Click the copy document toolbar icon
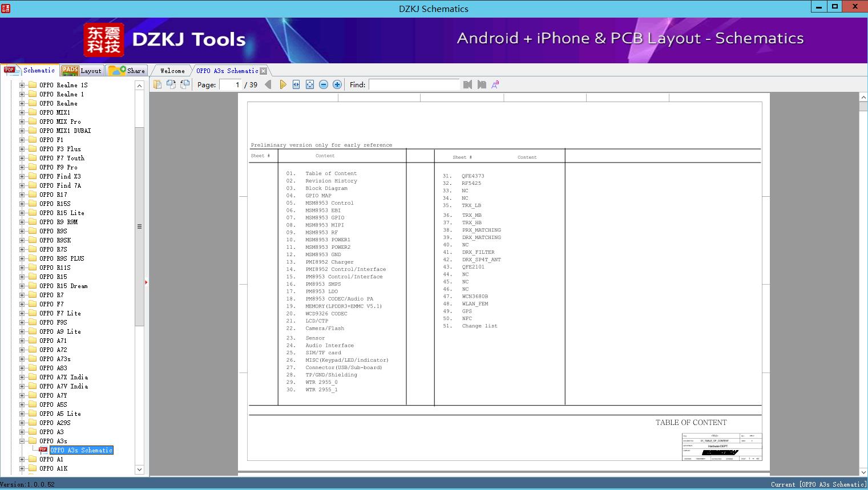868x490 pixels. tap(157, 84)
